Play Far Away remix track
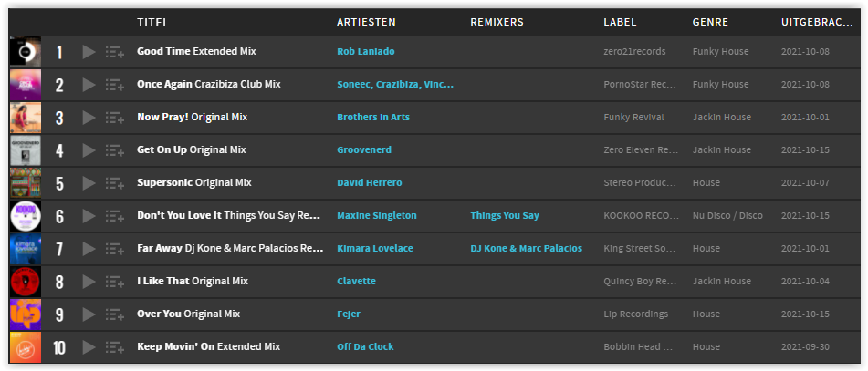 point(89,249)
